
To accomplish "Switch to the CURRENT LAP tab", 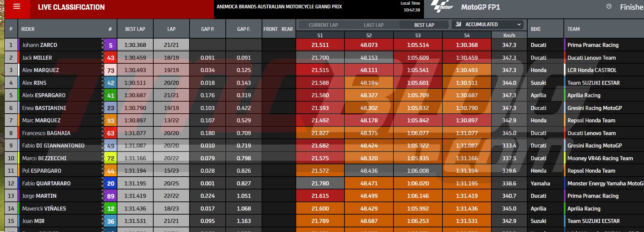I will [323, 25].
